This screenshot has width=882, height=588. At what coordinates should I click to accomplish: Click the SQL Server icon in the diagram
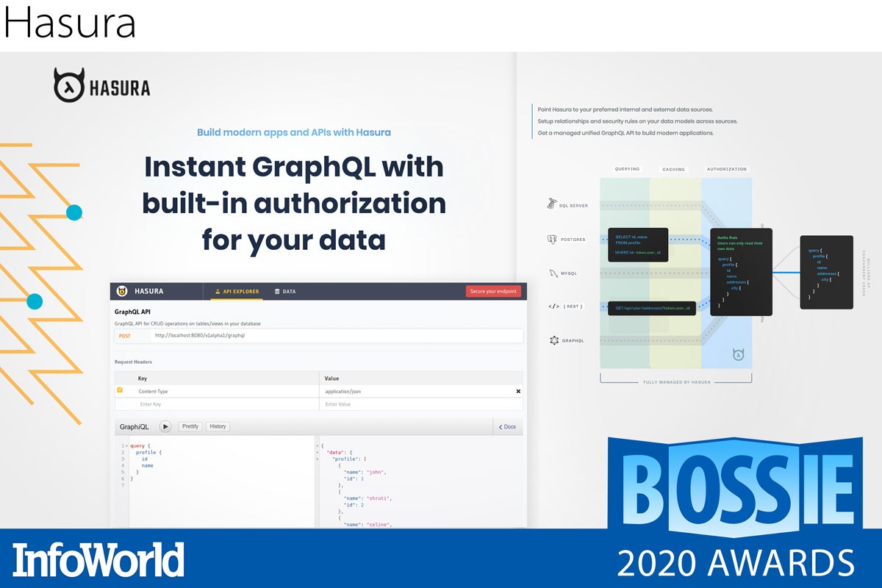(x=552, y=204)
